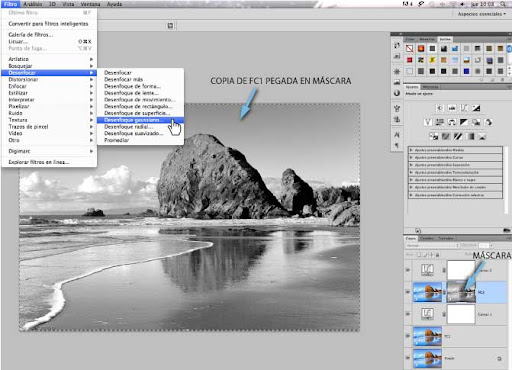Switch to the Canales panel tab
The image size is (512, 370).
click(x=426, y=238)
